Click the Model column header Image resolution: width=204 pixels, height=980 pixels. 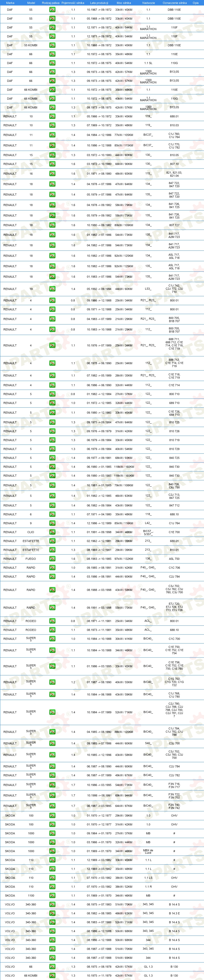31,3
